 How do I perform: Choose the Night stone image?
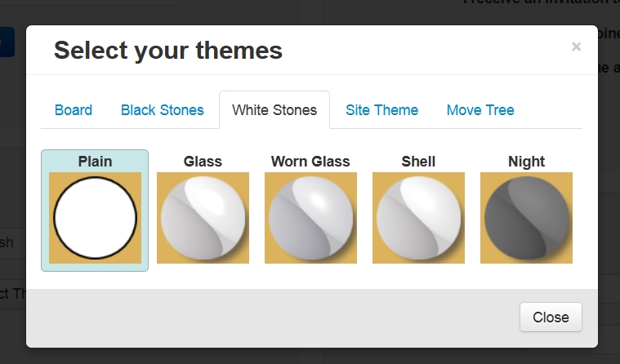(x=526, y=218)
